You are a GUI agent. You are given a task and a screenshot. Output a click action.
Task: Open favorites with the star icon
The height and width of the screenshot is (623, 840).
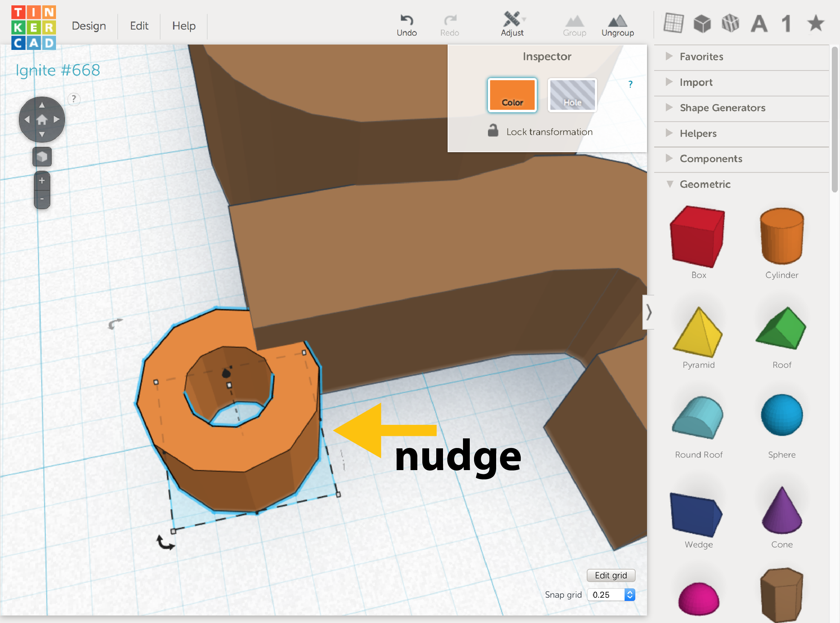(x=815, y=24)
